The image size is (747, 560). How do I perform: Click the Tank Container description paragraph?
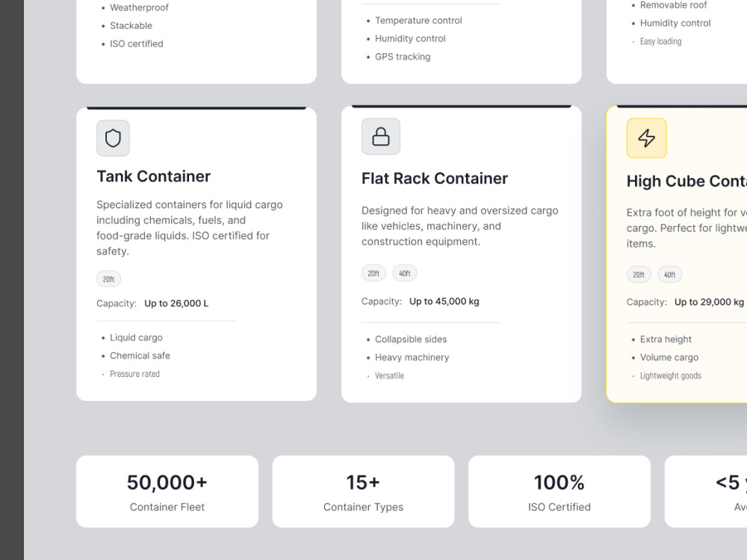190,228
